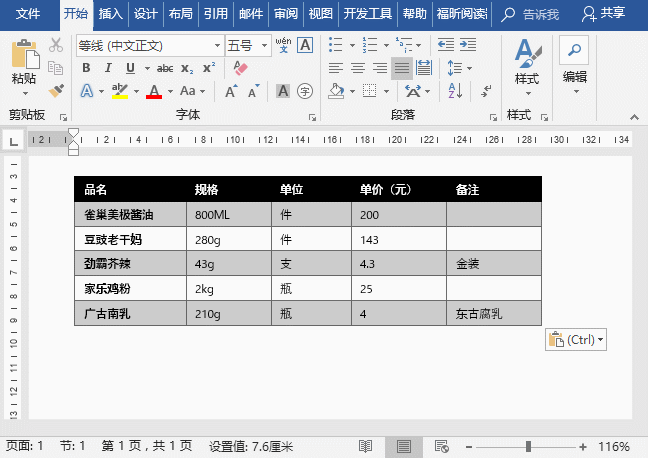Apply superscript formatting

click(209, 67)
